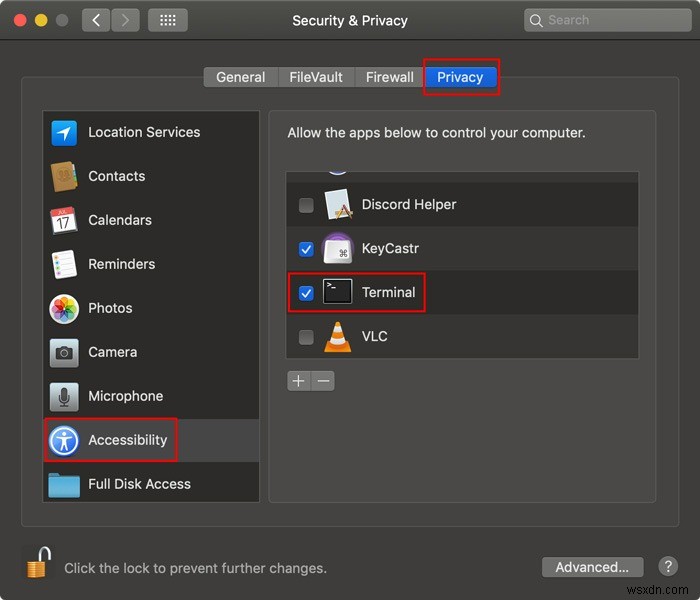This screenshot has width=700, height=600.
Task: Select the Privacy tab
Action: pyautogui.click(x=460, y=77)
